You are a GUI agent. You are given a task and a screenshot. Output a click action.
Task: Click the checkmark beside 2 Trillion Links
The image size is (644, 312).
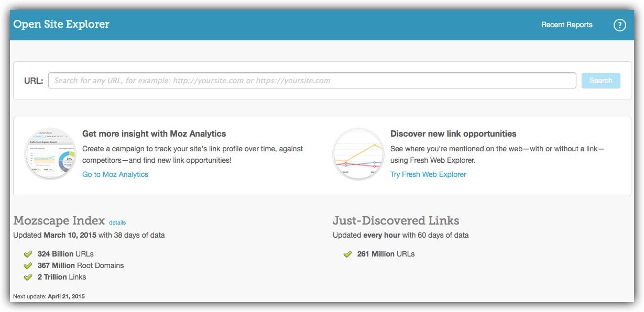(28, 277)
